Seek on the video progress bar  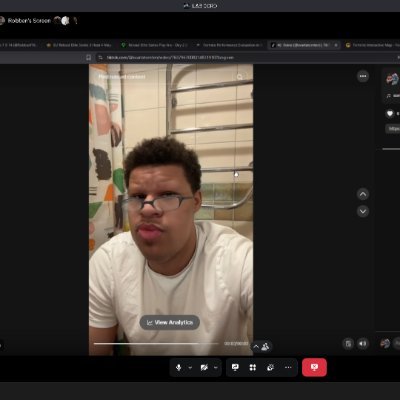[156, 343]
